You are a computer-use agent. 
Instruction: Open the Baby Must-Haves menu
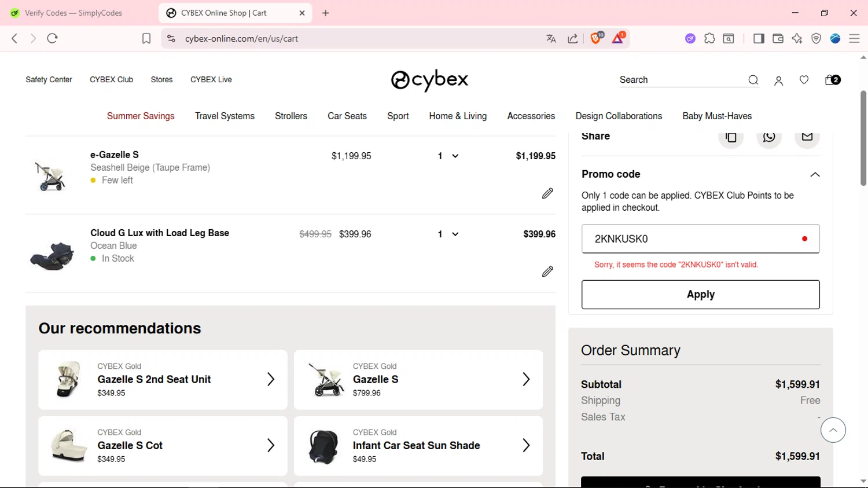click(717, 116)
